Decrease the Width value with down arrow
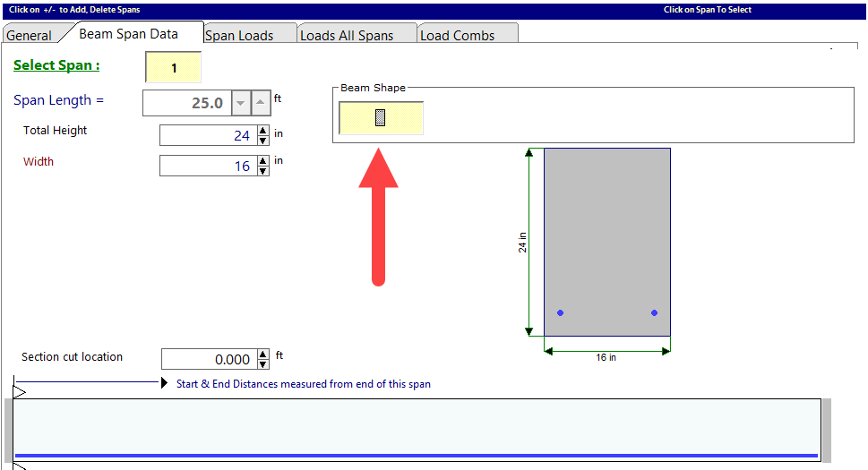The width and height of the screenshot is (868, 470). coord(262,170)
